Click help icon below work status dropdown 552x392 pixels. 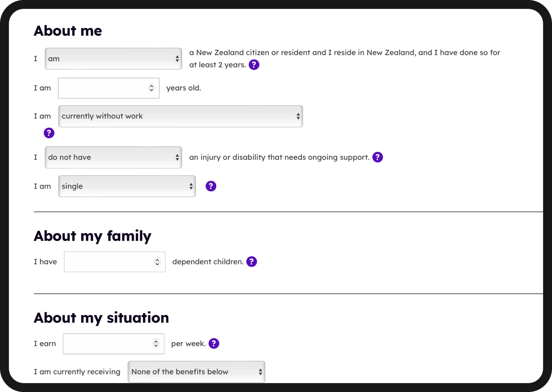[49, 133]
